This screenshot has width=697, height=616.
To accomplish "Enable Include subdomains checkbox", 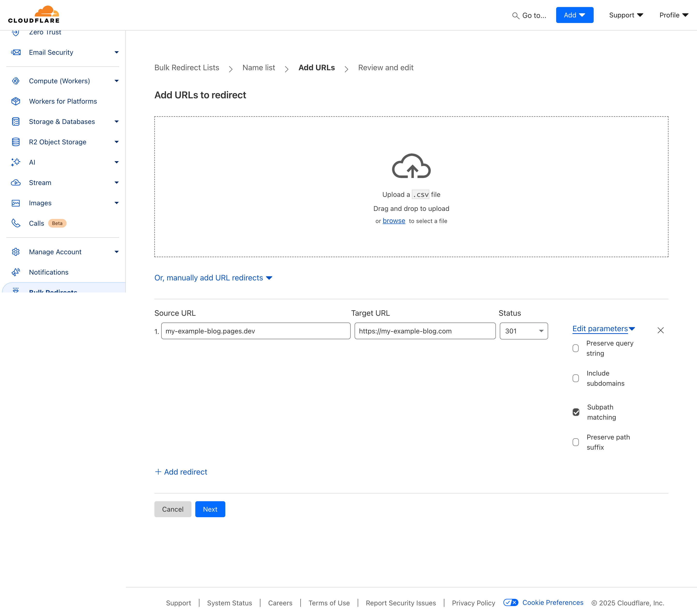I will [x=576, y=378].
